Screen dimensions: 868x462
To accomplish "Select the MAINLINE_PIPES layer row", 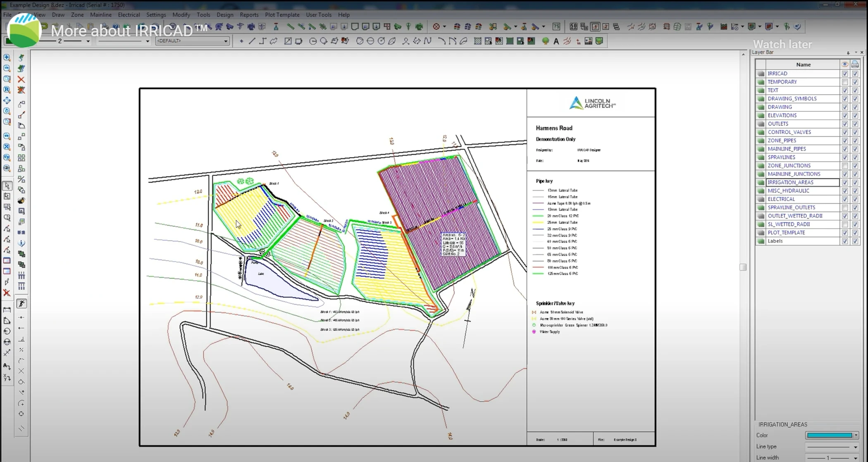I will [x=787, y=149].
